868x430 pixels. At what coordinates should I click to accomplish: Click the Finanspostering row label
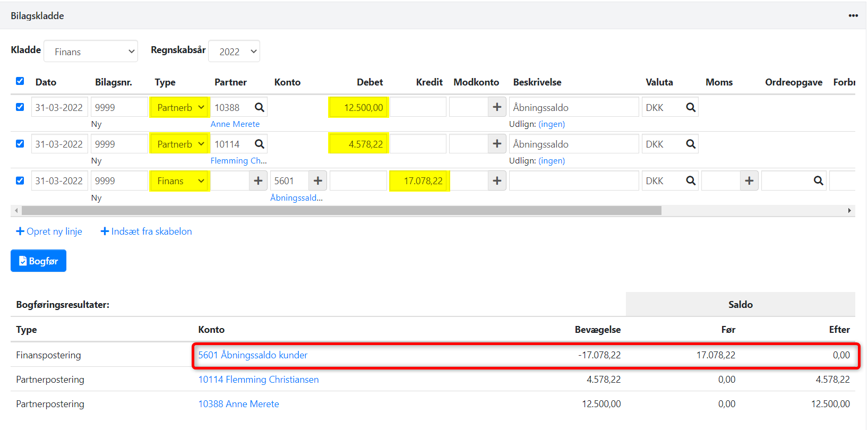[x=48, y=355]
